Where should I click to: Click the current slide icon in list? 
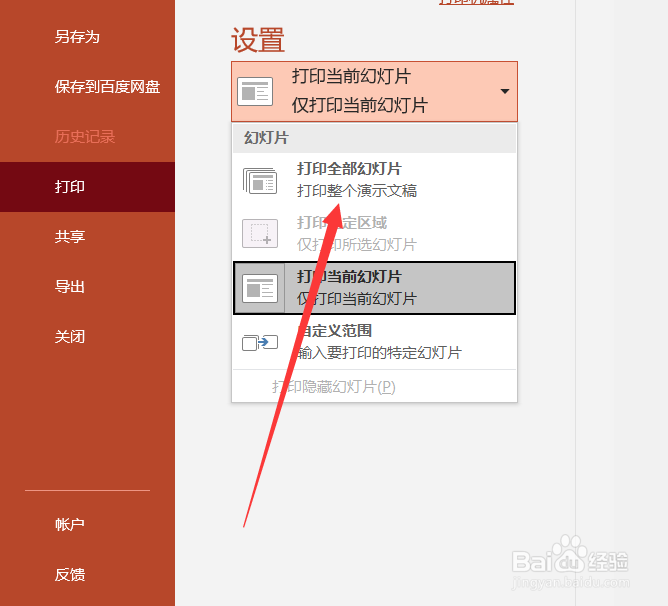pyautogui.click(x=260, y=288)
